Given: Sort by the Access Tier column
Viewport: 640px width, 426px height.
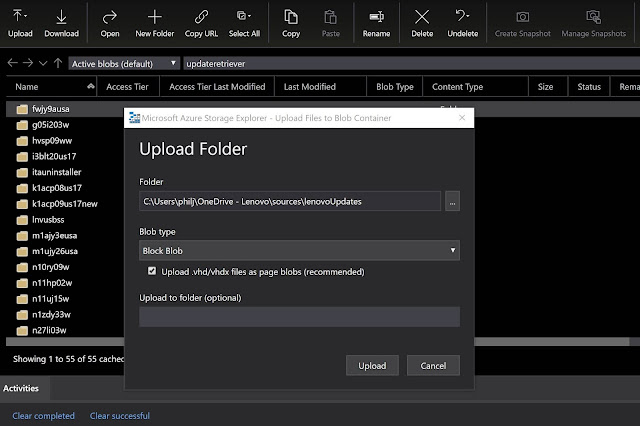Looking at the screenshot, I should [127, 87].
